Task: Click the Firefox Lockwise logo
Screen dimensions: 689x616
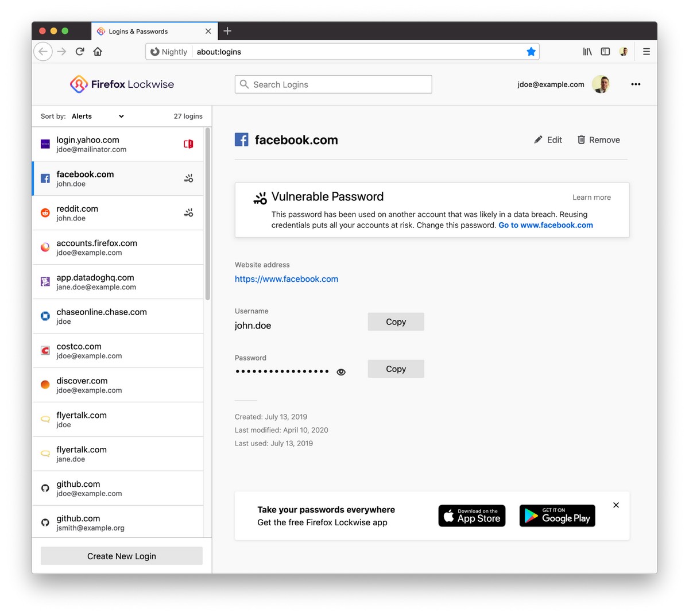Action: [122, 84]
